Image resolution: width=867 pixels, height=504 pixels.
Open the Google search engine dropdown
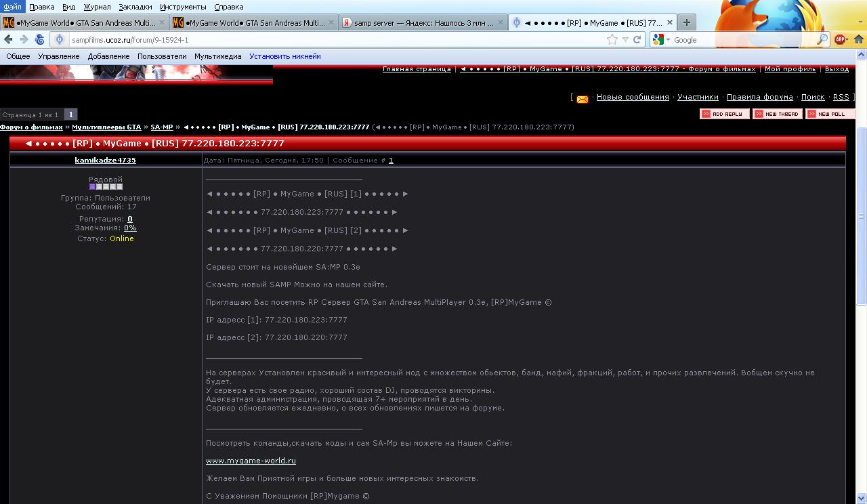tap(661, 40)
